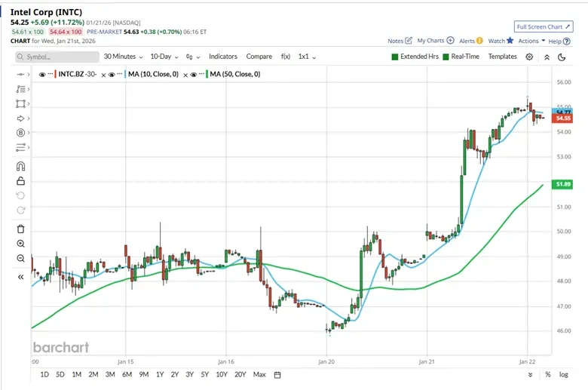Select the 1D time range
The image size is (588, 390).
tap(44, 375)
